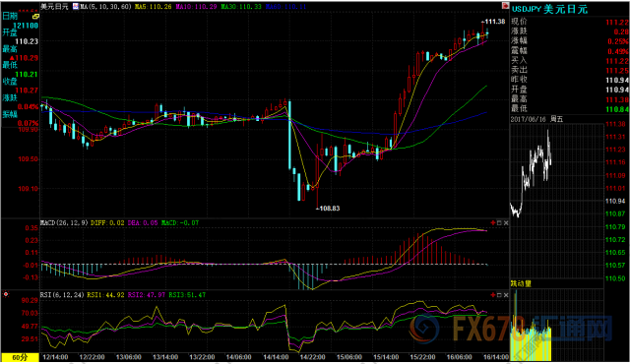Screen dimensions: 630x364
Task: Open the MACD(26,12,9) parameter label
Action: click(x=64, y=222)
